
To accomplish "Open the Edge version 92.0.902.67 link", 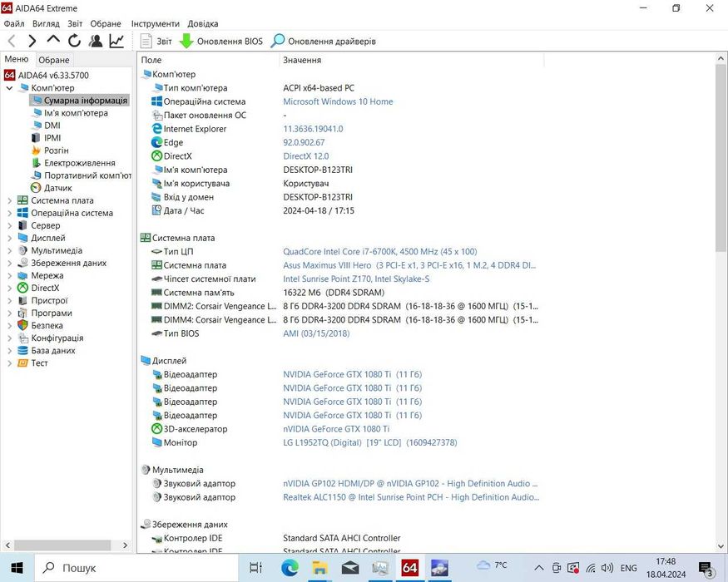I will pyautogui.click(x=304, y=142).
